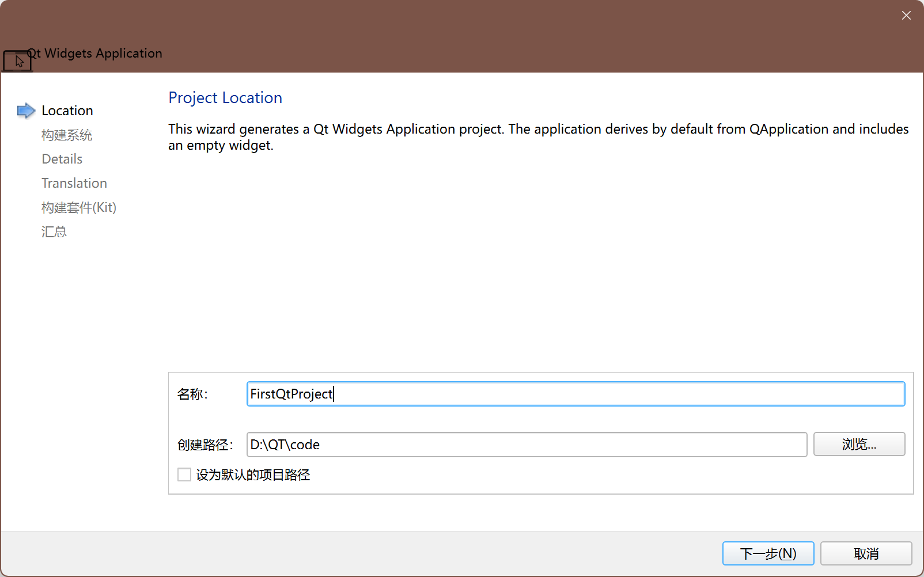
Task: Enable 设为默认的项目路径 checkbox
Action: coord(184,474)
